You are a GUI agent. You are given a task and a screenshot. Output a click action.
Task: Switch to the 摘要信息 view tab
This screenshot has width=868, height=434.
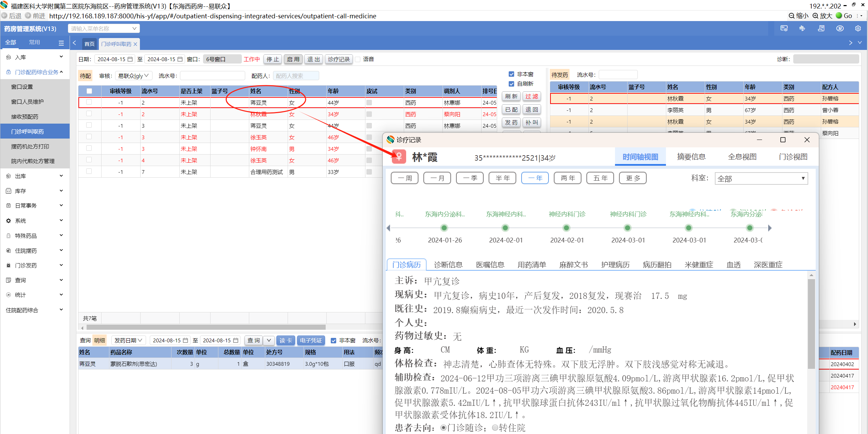(691, 157)
